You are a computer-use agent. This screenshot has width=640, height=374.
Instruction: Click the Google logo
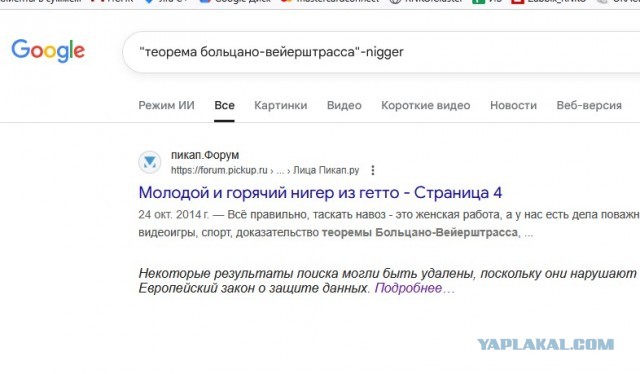(48, 51)
